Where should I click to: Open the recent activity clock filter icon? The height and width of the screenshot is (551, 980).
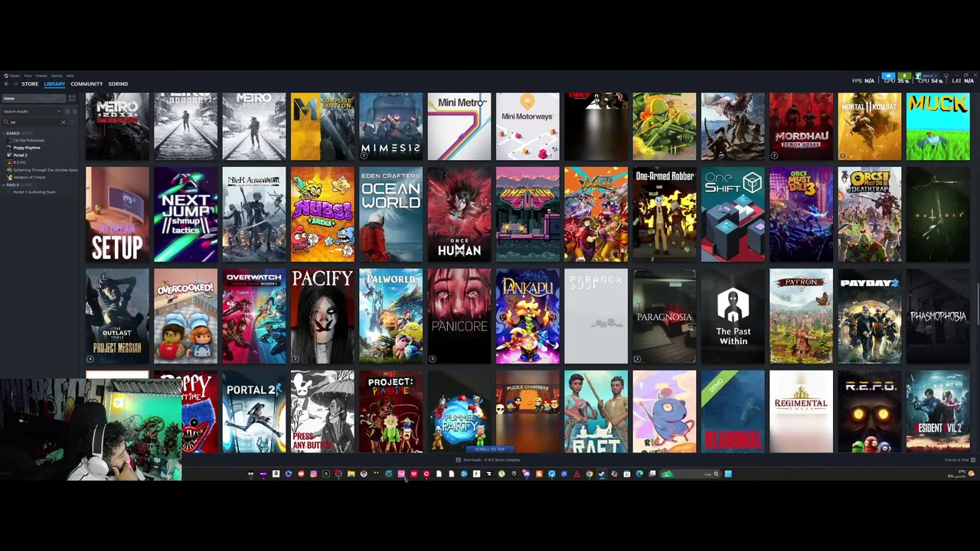click(67, 111)
